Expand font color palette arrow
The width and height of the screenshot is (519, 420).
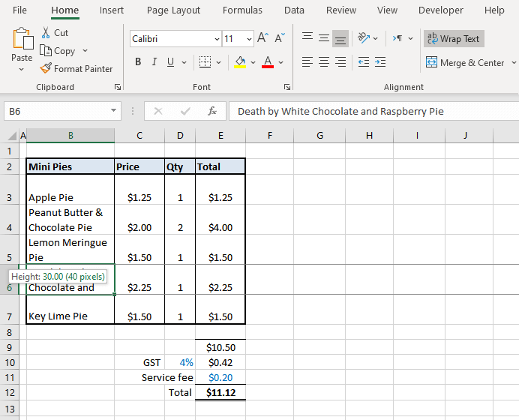click(x=281, y=62)
